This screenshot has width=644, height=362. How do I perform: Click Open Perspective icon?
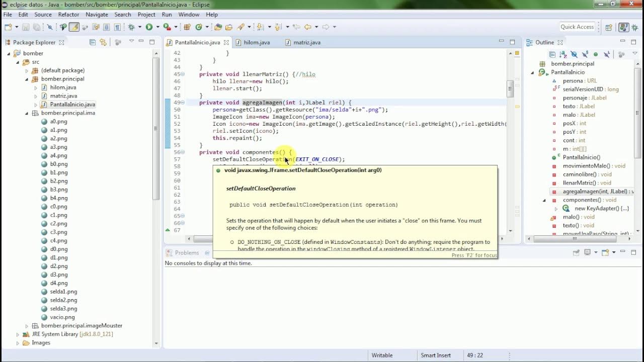pos(608,27)
